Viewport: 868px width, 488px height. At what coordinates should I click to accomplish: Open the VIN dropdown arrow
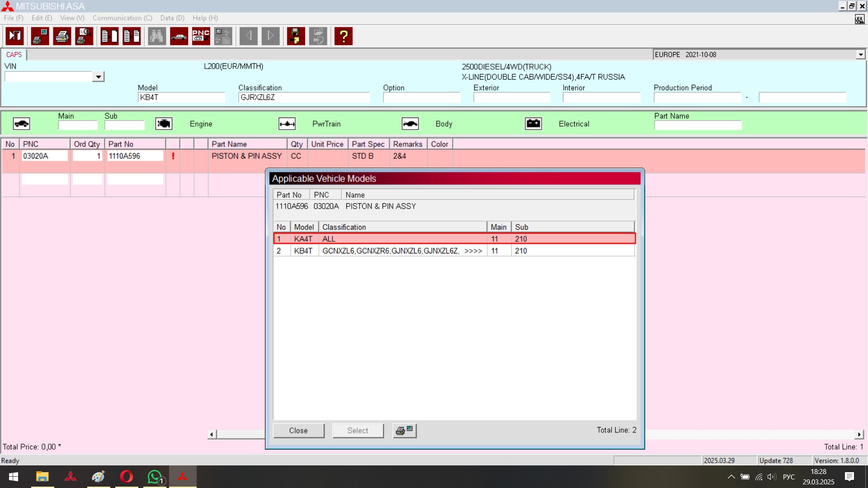pos(98,77)
